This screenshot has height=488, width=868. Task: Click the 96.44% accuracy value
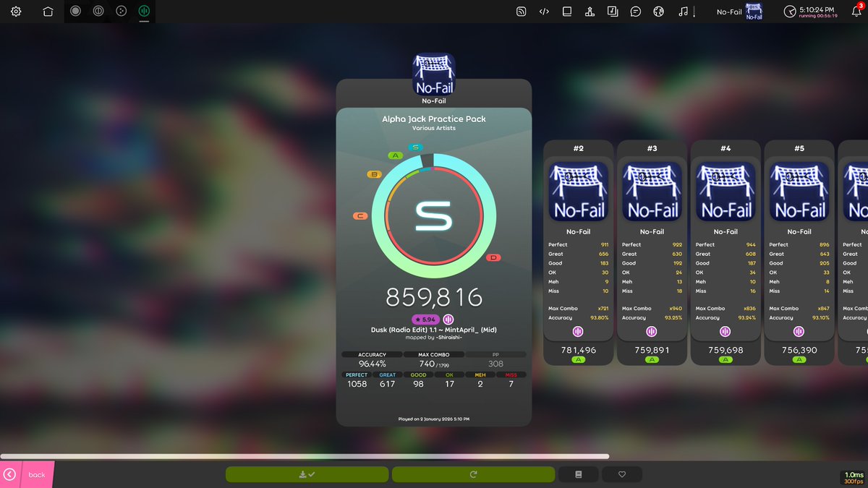(373, 364)
